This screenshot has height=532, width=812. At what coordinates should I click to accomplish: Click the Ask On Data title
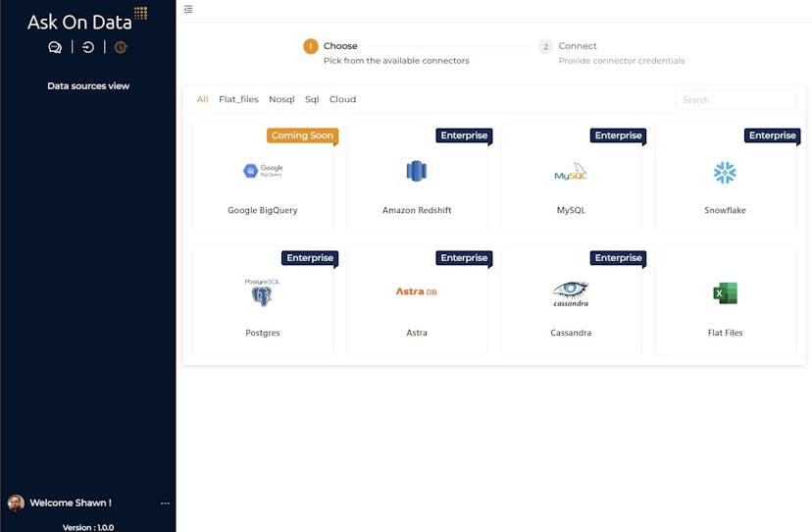79,23
